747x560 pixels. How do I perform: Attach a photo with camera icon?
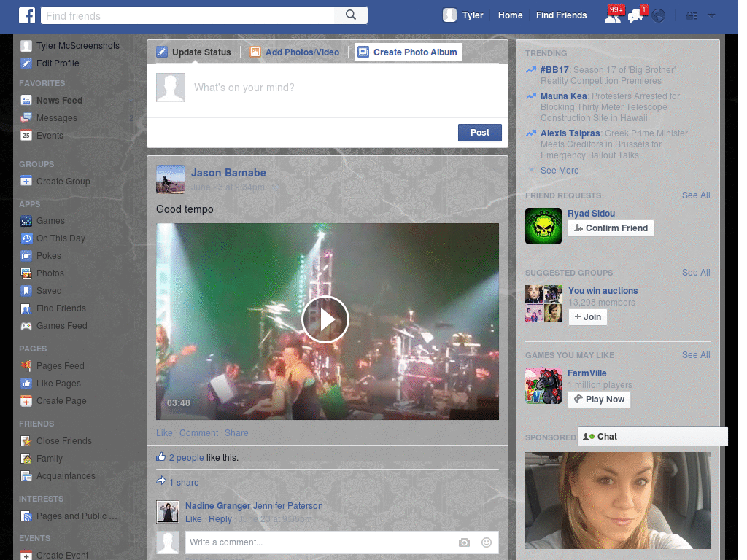(x=464, y=542)
